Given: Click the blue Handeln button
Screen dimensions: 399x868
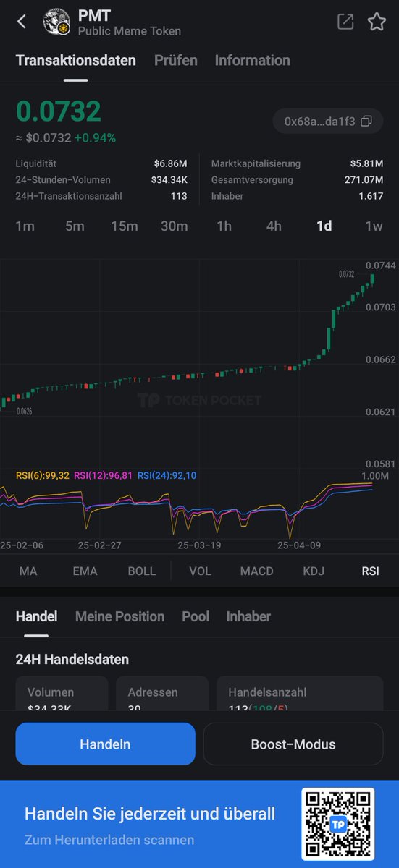Looking at the screenshot, I should [106, 744].
